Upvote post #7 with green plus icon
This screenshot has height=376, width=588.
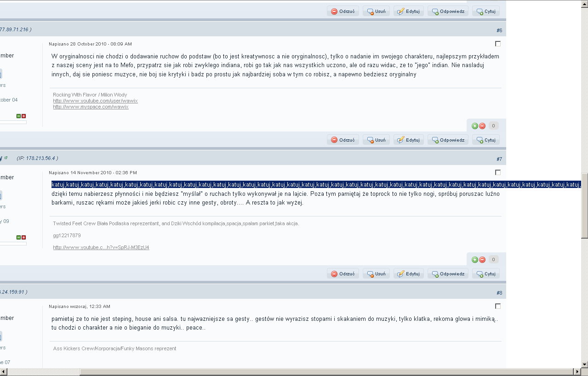(x=475, y=260)
